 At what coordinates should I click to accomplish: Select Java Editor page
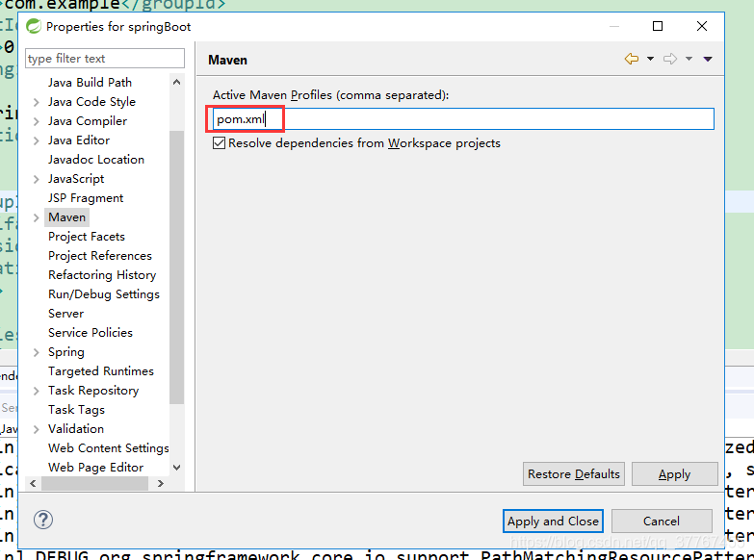pos(79,140)
